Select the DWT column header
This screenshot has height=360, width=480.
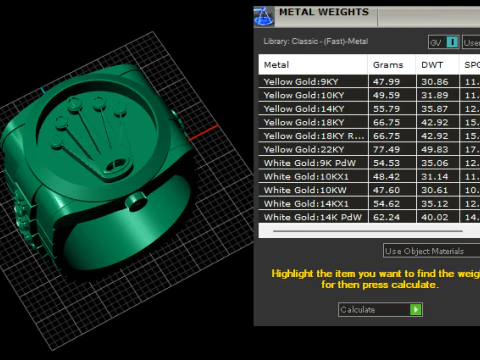[437, 65]
